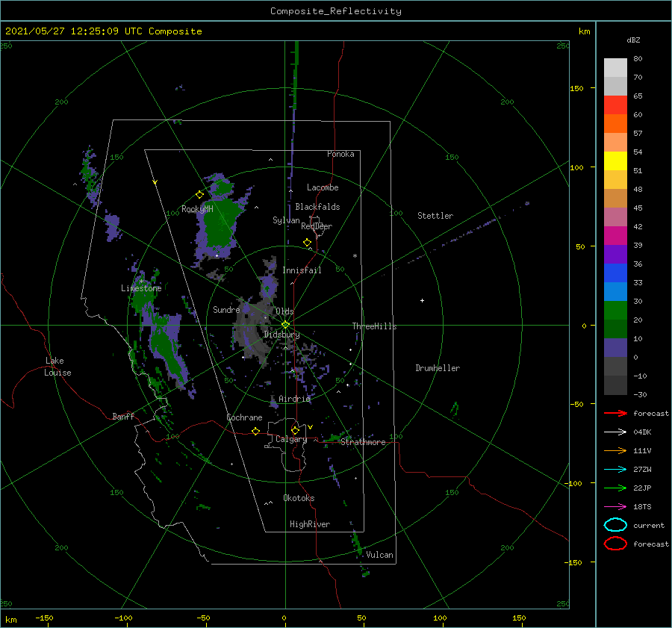Pick the red 60-65 dBZ color swatch
Viewport: 672px width, 628px height.
(x=615, y=105)
